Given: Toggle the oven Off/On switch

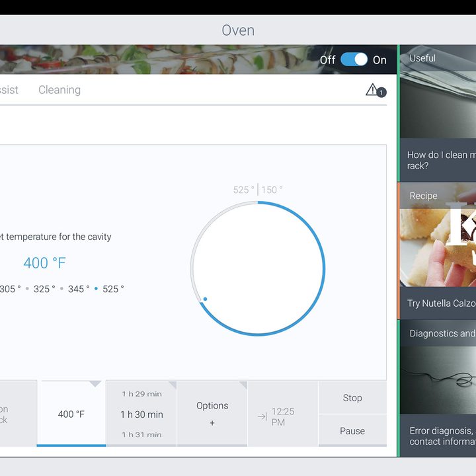Looking at the screenshot, I should [354, 59].
